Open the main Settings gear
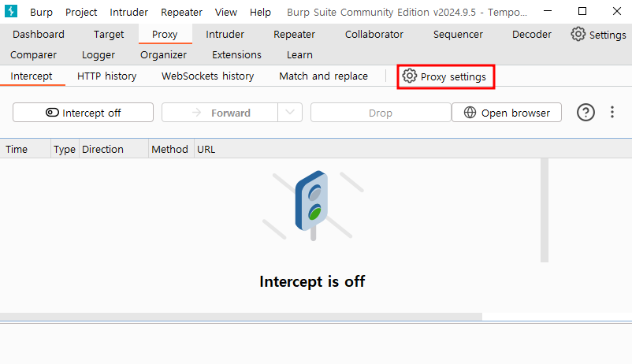The width and height of the screenshot is (632, 364). [599, 35]
